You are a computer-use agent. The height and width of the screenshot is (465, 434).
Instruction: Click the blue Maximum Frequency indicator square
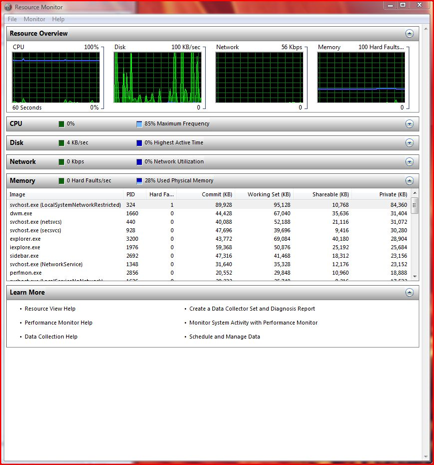(x=139, y=124)
